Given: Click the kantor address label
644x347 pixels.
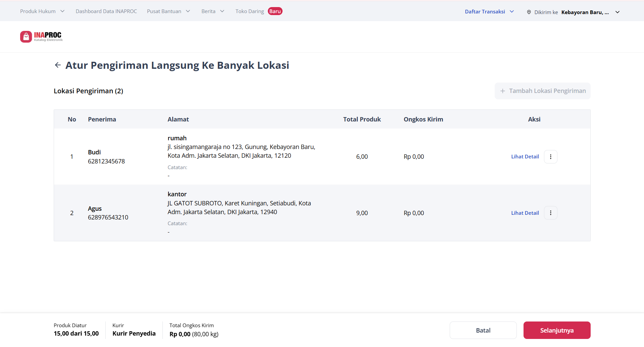Looking at the screenshot, I should pyautogui.click(x=177, y=194).
